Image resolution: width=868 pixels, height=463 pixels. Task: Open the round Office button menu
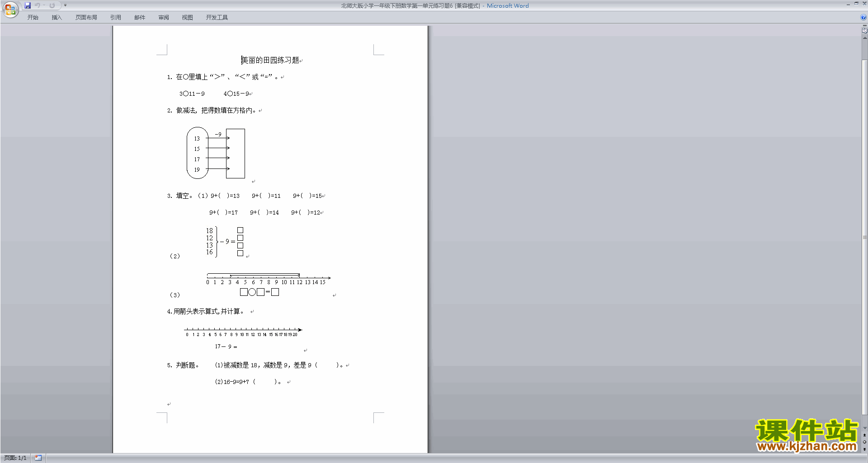10,9
